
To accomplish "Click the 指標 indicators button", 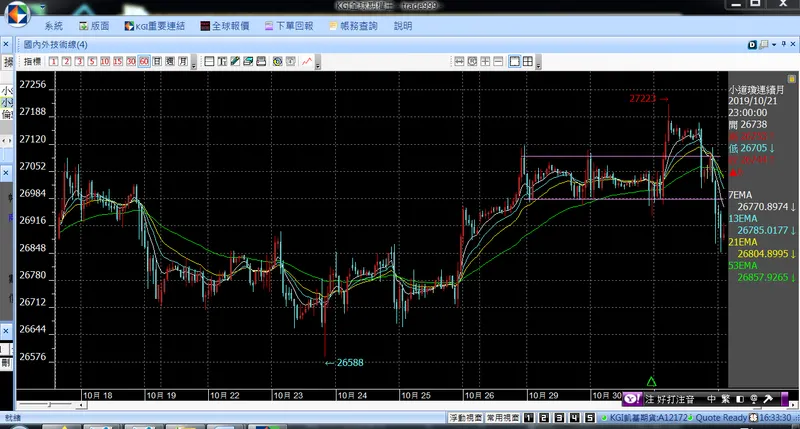I will point(32,62).
